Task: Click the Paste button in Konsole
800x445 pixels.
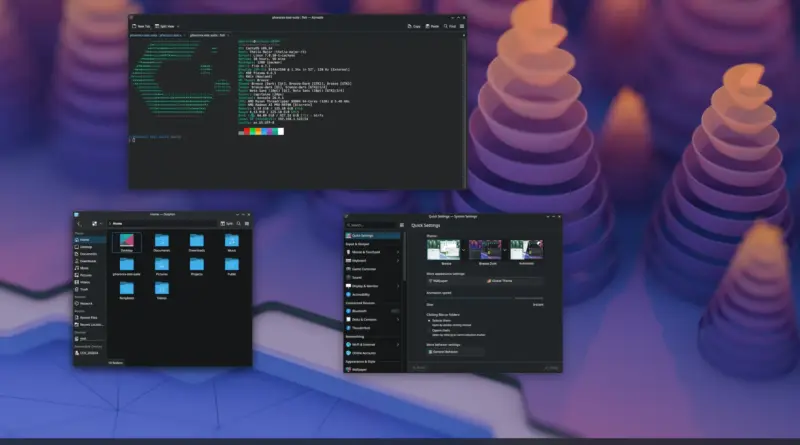Action: point(432,26)
